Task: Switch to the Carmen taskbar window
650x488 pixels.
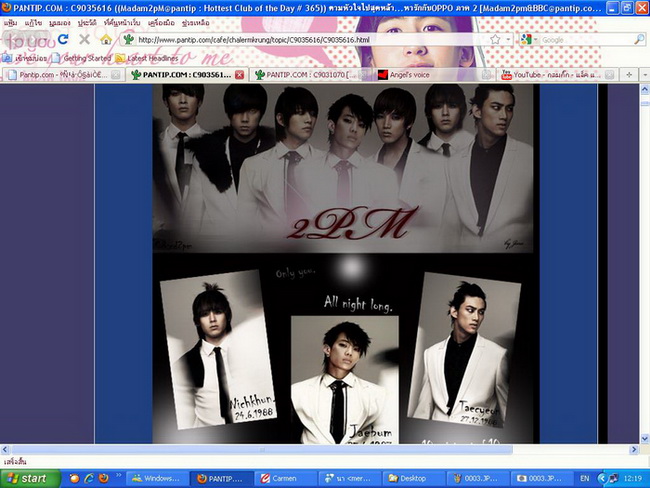Action: (x=286, y=478)
